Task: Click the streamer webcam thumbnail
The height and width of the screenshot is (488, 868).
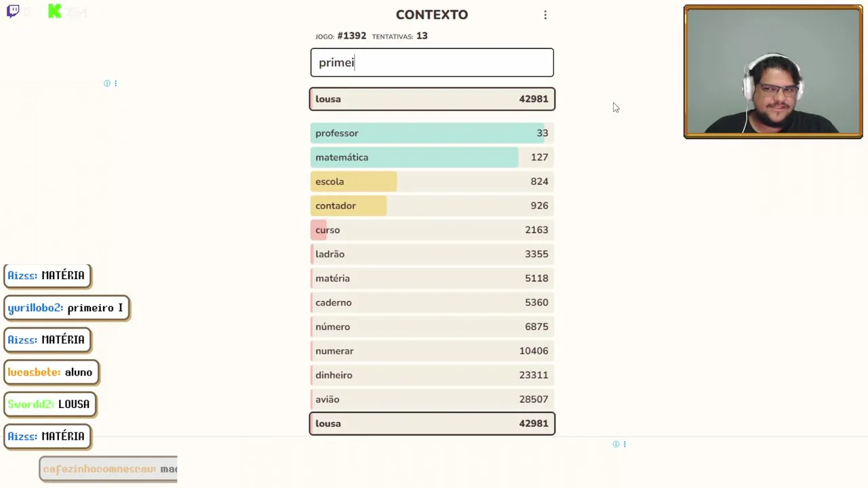Action: click(773, 72)
